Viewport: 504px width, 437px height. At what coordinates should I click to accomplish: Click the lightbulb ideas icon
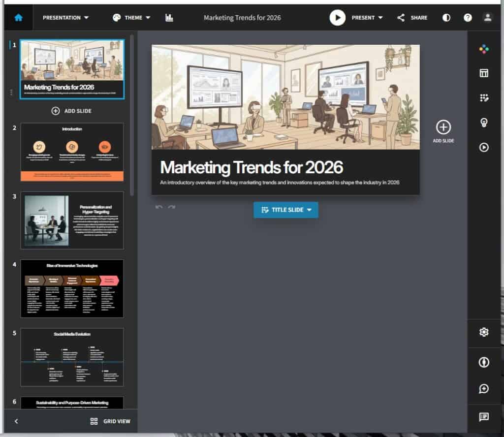484,123
